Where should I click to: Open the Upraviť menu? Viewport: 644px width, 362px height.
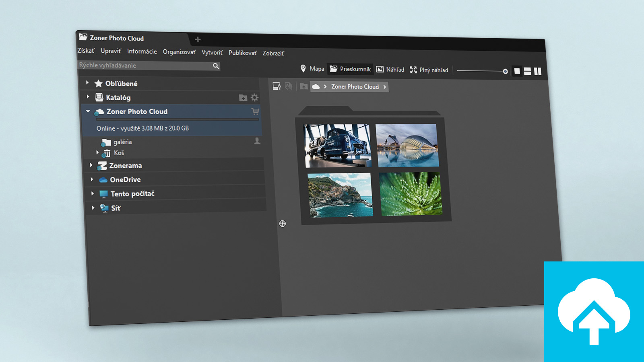[x=111, y=51]
